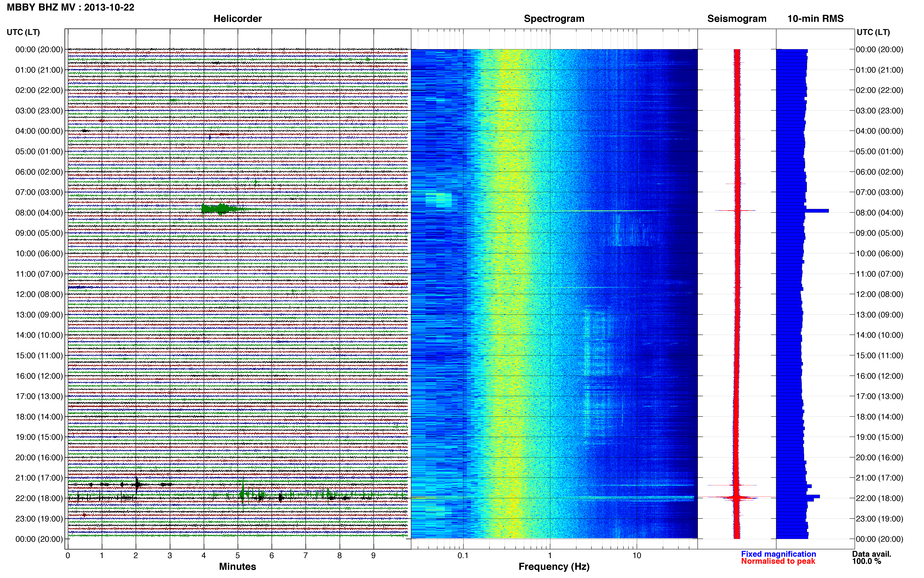Screen dimensions: 924x578
Task: Click the left '22:00 (18:00)' time label
Action: (x=39, y=498)
